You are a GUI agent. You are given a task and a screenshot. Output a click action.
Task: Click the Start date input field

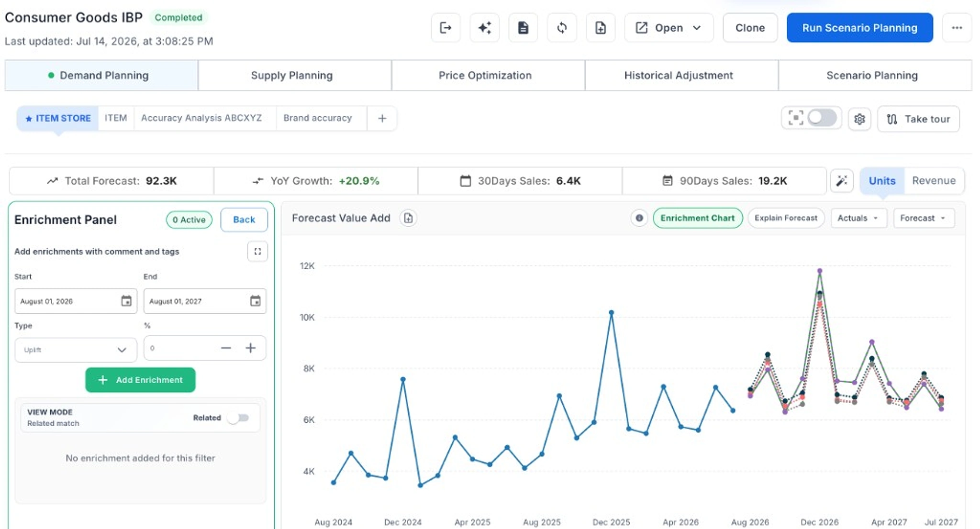[x=76, y=301]
